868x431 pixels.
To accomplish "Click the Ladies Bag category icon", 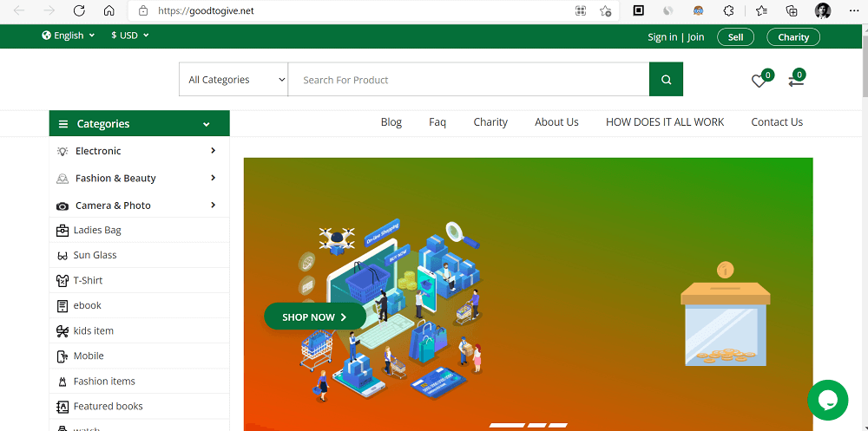I will (x=62, y=231).
